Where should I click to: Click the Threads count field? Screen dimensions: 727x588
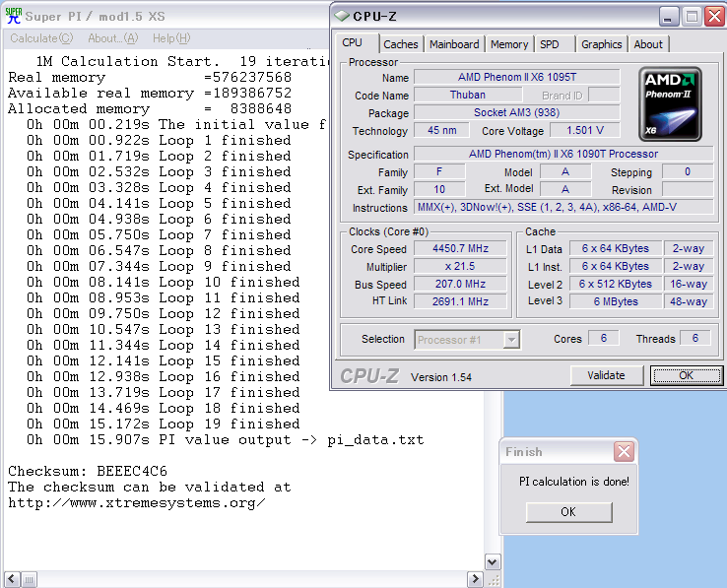point(695,338)
